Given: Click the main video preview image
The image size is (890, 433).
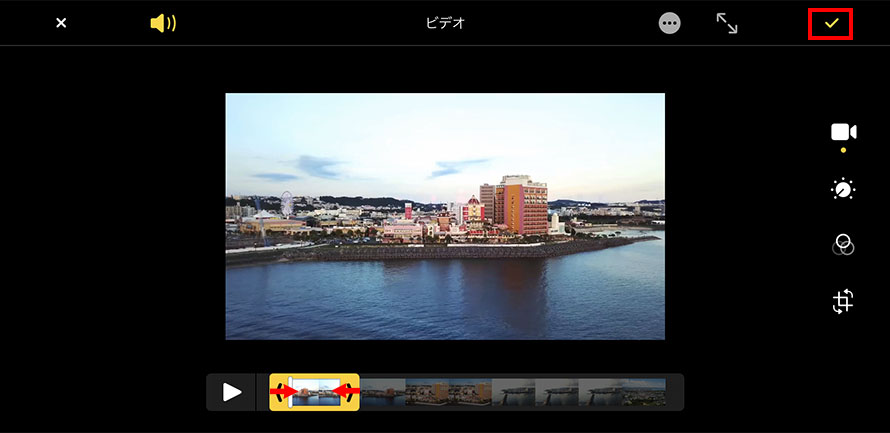Looking at the screenshot, I should [x=445, y=216].
